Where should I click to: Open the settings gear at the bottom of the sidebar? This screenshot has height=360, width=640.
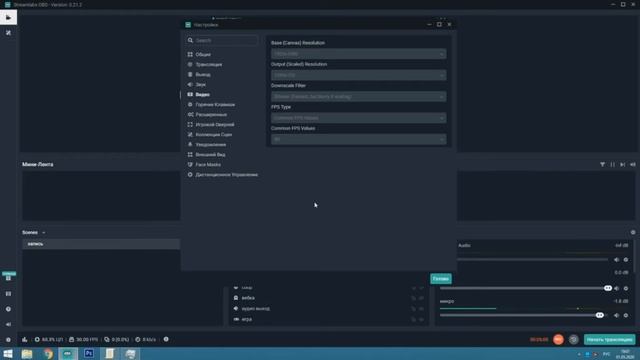click(x=8, y=340)
